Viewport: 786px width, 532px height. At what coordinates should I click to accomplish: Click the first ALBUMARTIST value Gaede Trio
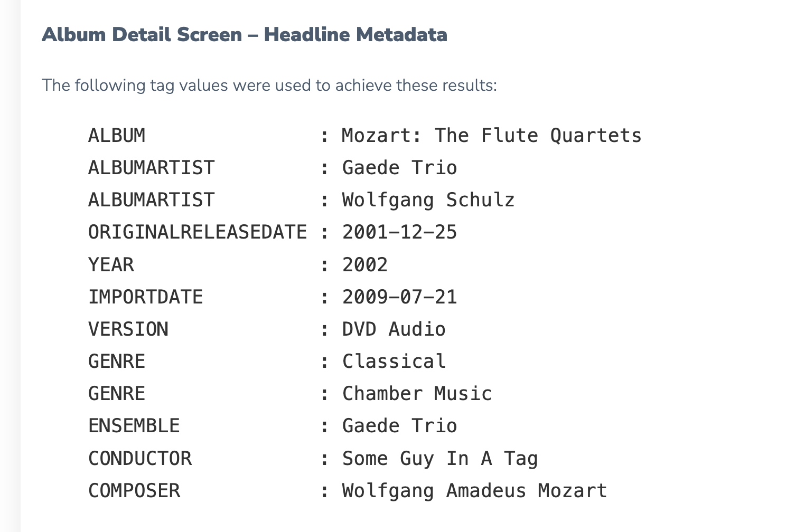point(399,168)
